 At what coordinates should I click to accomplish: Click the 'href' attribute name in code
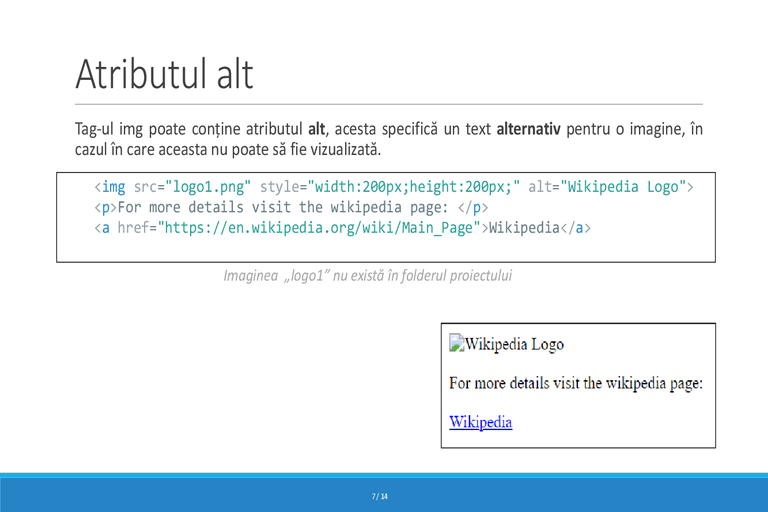[x=133, y=228]
